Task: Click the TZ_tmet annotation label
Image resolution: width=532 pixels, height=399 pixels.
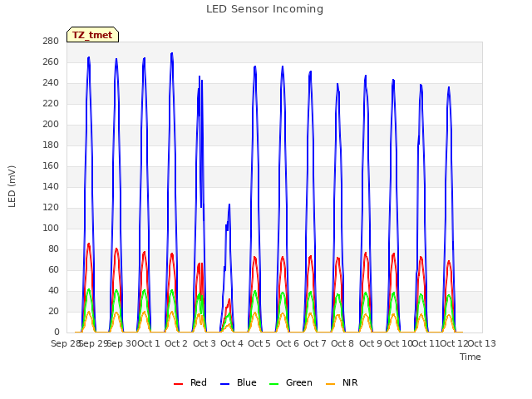Action: (92, 35)
